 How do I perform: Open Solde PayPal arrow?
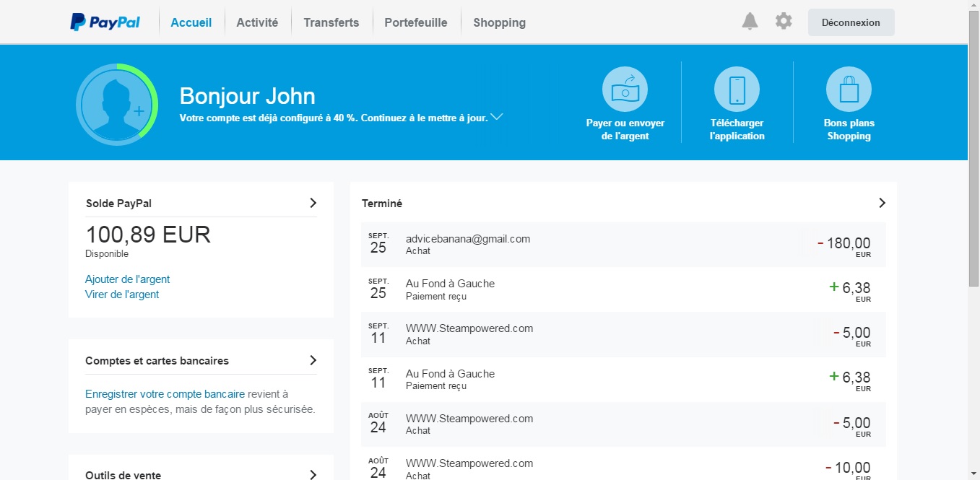pos(313,203)
